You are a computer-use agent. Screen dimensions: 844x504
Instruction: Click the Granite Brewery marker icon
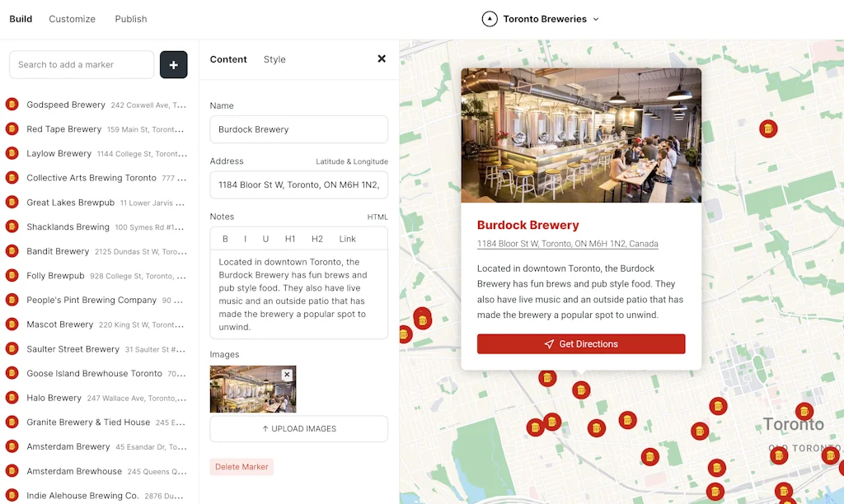pos(12,422)
